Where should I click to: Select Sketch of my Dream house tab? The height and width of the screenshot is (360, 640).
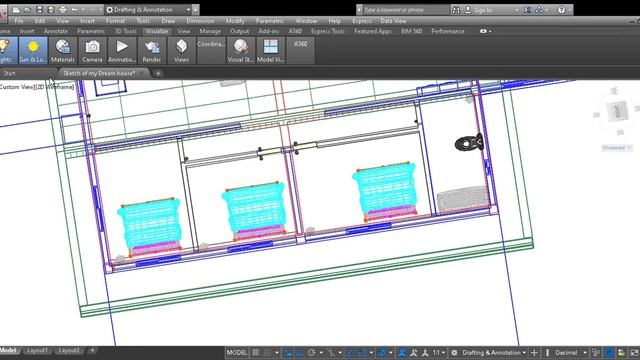99,73
